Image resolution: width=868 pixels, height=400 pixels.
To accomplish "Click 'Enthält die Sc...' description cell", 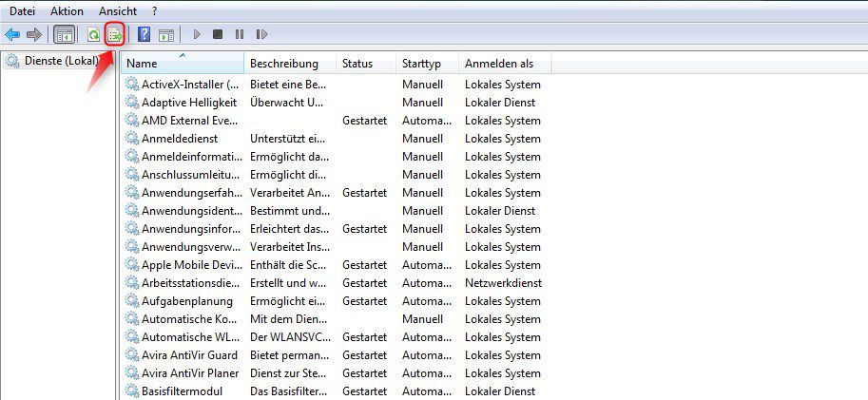I will click(288, 264).
